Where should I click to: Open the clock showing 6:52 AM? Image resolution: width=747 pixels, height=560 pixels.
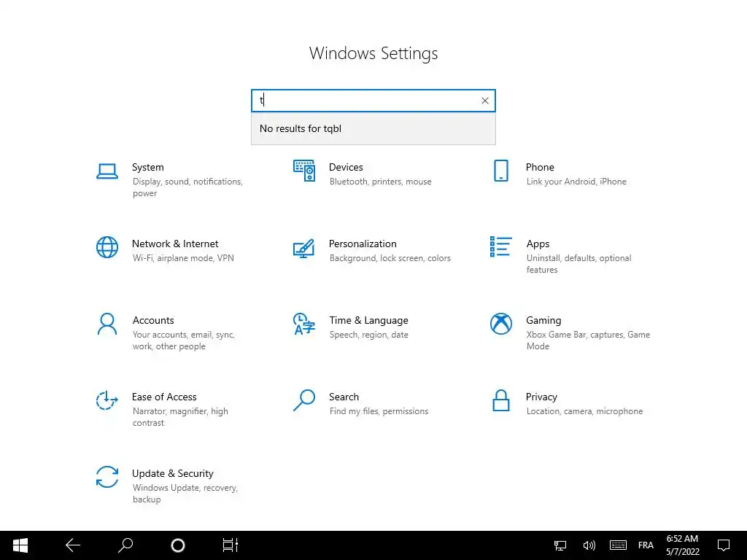click(682, 545)
